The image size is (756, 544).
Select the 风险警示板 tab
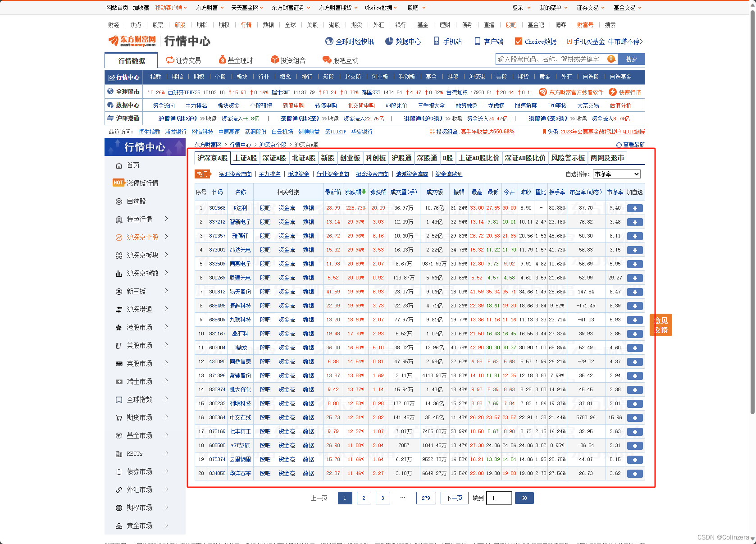[x=568, y=158]
